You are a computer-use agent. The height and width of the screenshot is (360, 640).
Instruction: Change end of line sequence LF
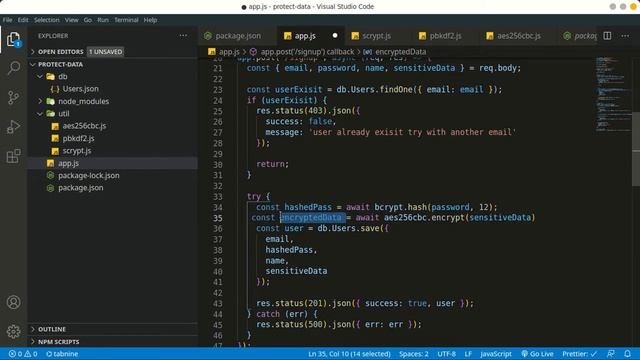468,354
